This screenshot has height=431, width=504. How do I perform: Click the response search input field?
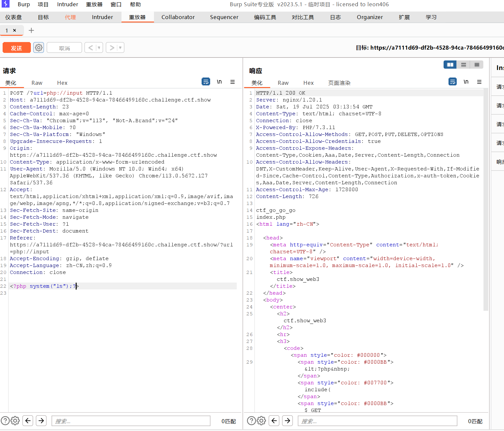[x=377, y=421]
